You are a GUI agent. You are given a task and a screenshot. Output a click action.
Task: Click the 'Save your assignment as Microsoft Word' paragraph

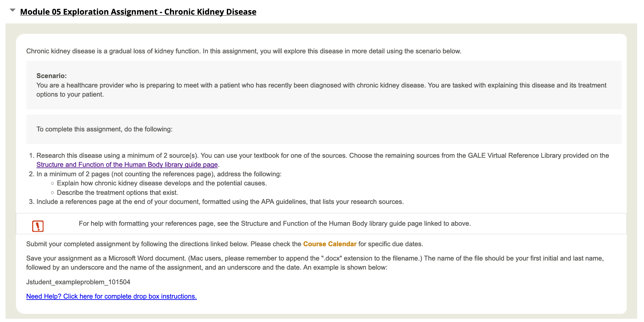[x=315, y=263]
